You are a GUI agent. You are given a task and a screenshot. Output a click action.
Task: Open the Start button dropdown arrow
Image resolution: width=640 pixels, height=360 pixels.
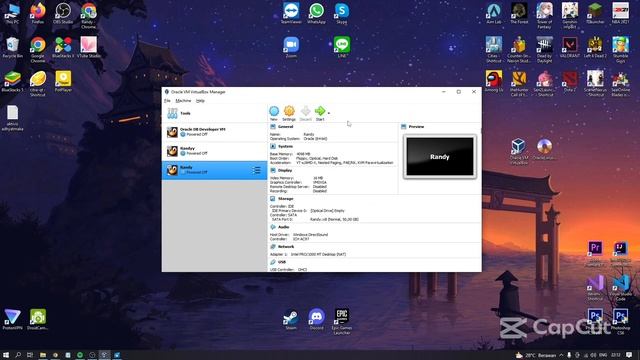click(329, 113)
